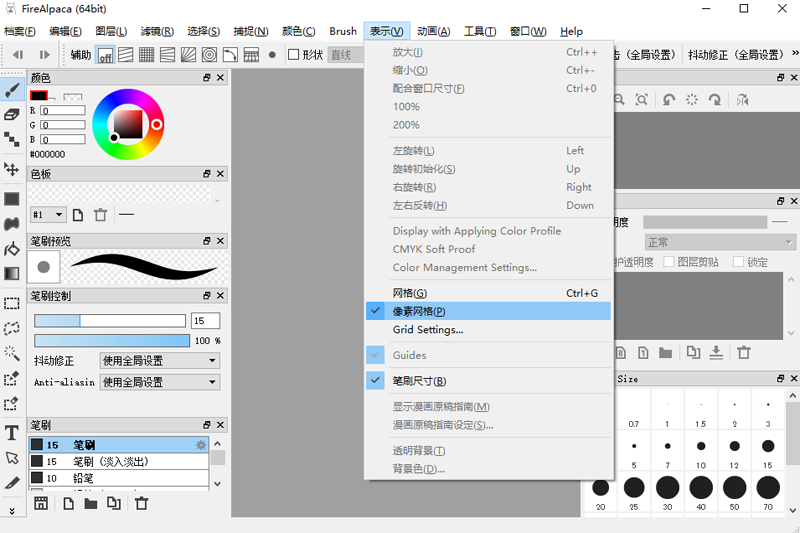
Task: Expand the Anti-aliasing dropdown
Action: 159,382
